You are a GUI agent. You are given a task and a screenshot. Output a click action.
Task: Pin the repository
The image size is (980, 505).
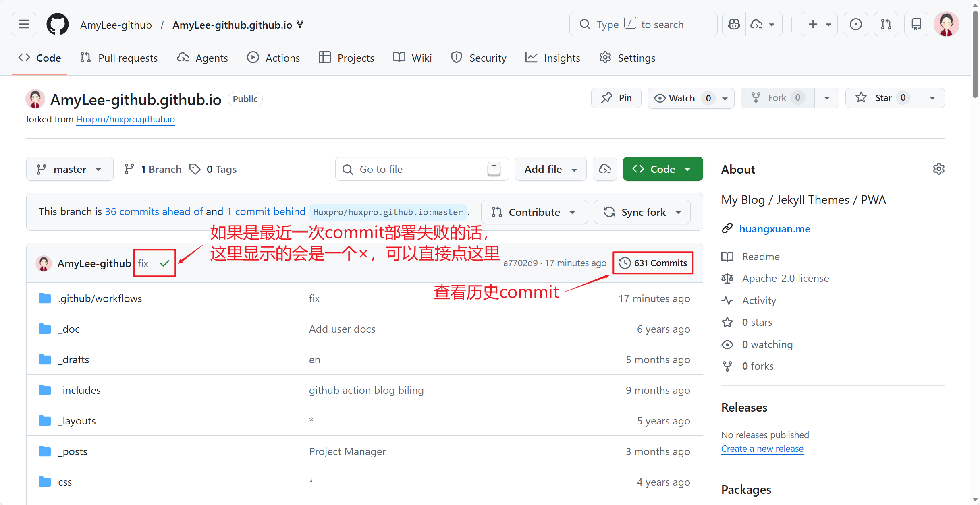616,97
